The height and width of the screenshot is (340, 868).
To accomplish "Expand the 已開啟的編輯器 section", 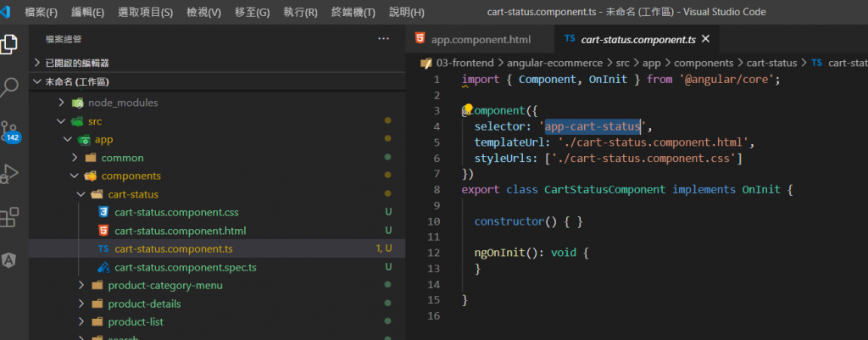I will tap(76, 63).
